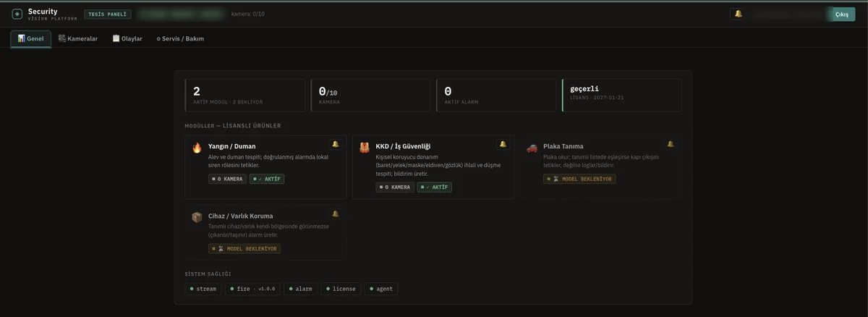The image size is (868, 317).
Task: Click the MODEL BEKLENİYOR badge in Plaka Tanıma
Action: [x=579, y=179]
